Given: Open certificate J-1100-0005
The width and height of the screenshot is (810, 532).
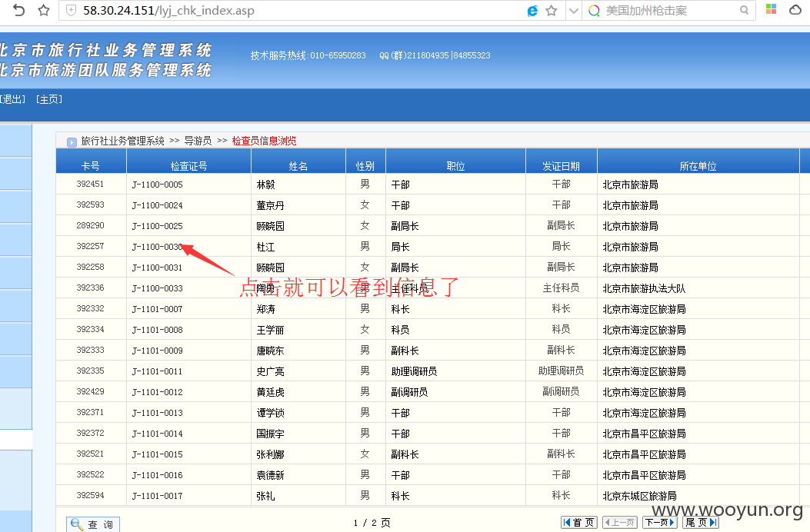Looking at the screenshot, I should [x=158, y=185].
